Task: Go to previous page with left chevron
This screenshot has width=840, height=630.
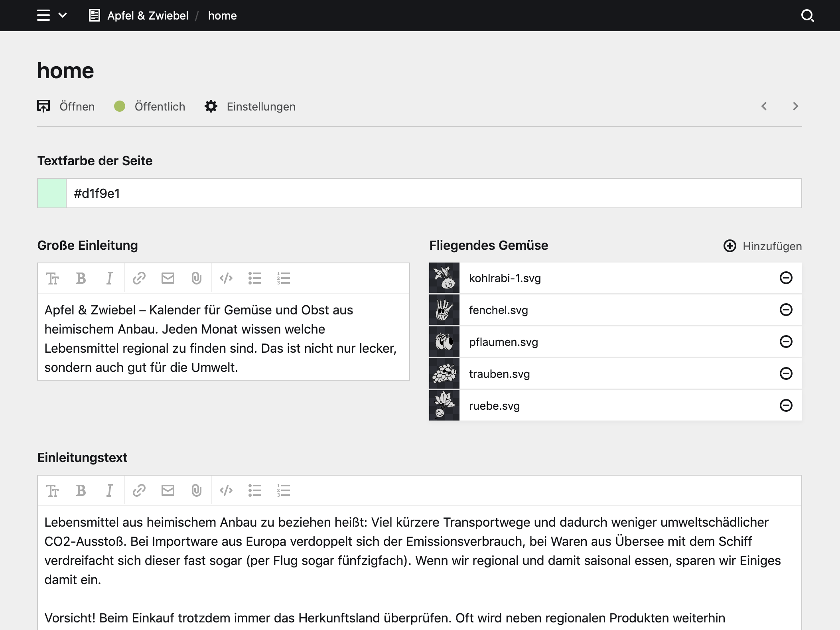Action: [x=764, y=107]
